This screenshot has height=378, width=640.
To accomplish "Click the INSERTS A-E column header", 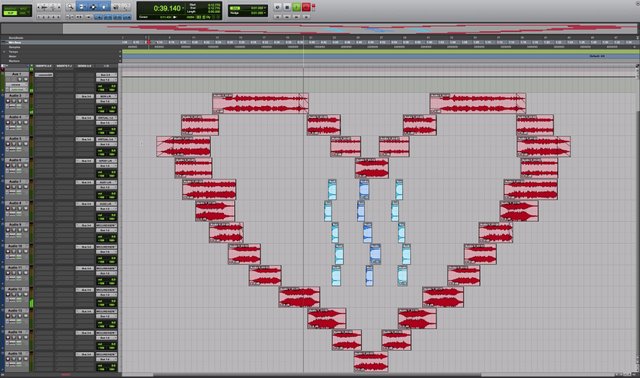I will 44,66.
